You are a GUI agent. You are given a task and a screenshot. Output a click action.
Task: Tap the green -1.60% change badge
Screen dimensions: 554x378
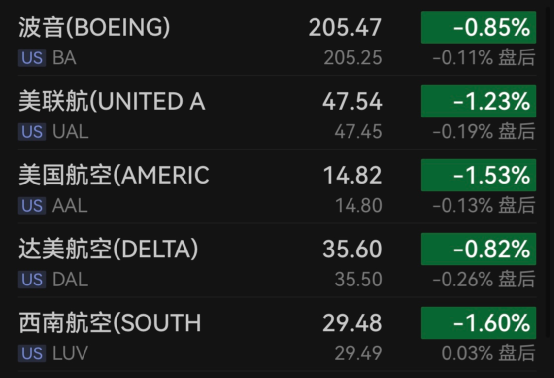click(478, 323)
